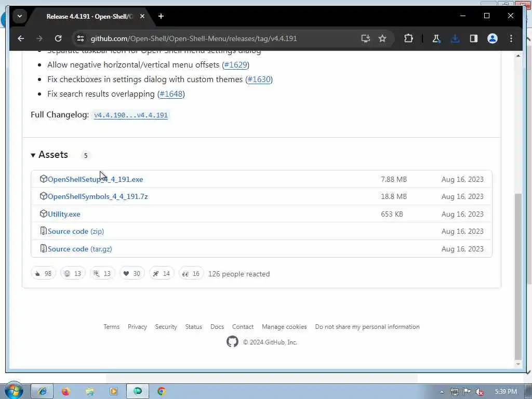Open Chrome three-dot menu
This screenshot has height=399, width=532.
click(x=511, y=38)
